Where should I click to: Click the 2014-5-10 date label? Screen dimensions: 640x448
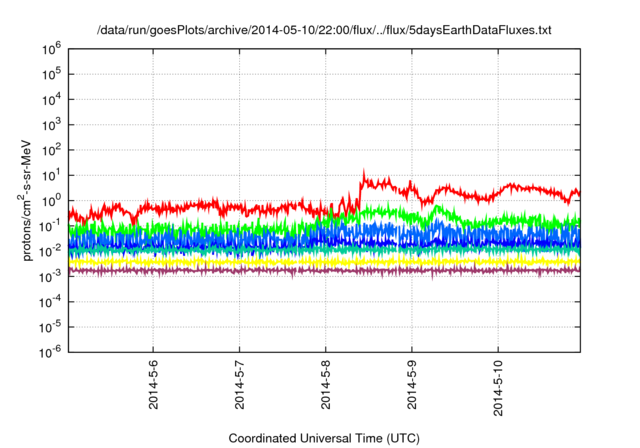pos(498,388)
